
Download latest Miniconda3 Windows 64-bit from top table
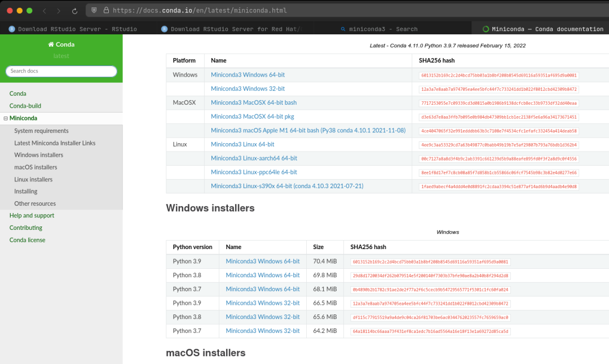tap(248, 75)
